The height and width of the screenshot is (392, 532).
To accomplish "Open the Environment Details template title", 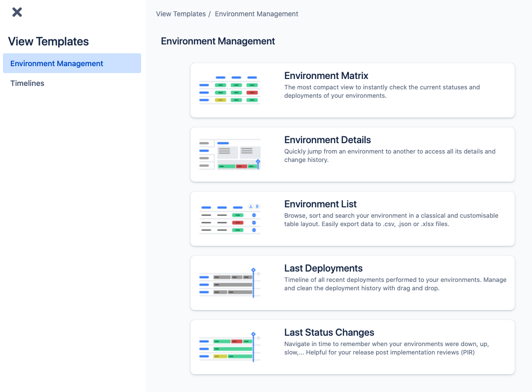I will point(327,140).
